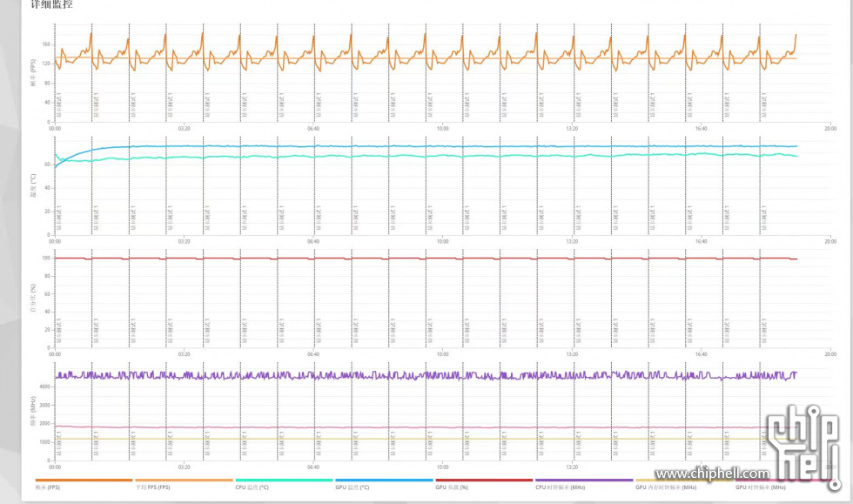Click the 13:20 time label under the percentage chart
This screenshot has width=853, height=504.
click(572, 353)
